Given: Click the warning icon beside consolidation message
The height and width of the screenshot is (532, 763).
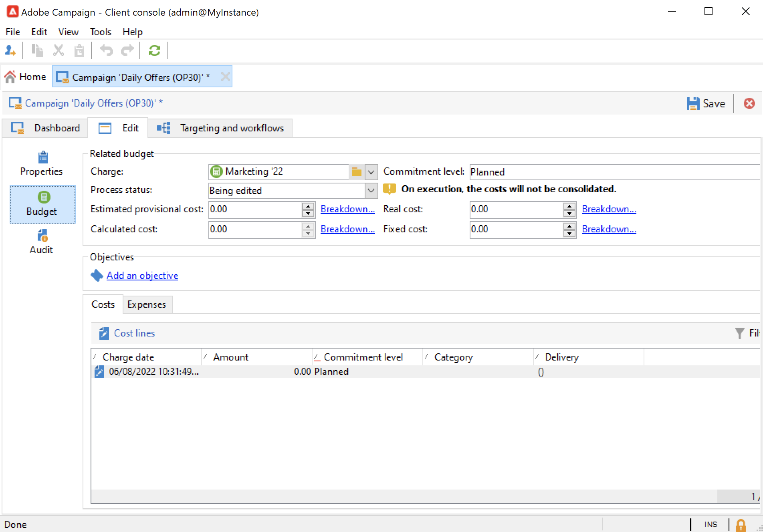Looking at the screenshot, I should point(390,189).
